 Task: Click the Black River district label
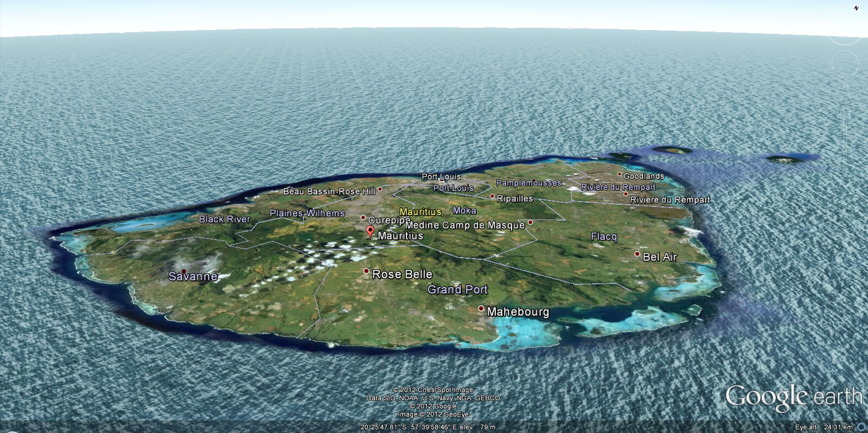[x=224, y=219]
